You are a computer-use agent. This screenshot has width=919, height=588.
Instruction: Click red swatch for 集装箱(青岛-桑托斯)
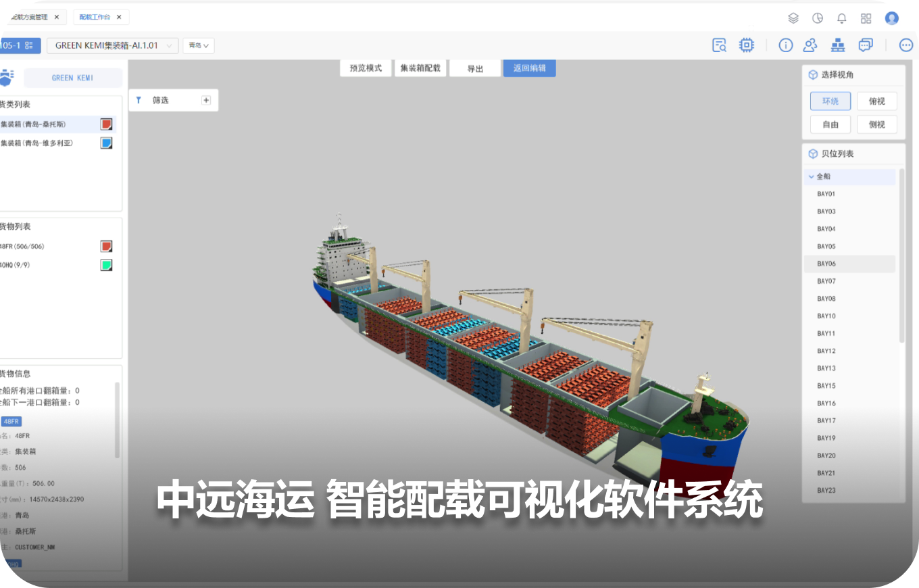tap(106, 124)
